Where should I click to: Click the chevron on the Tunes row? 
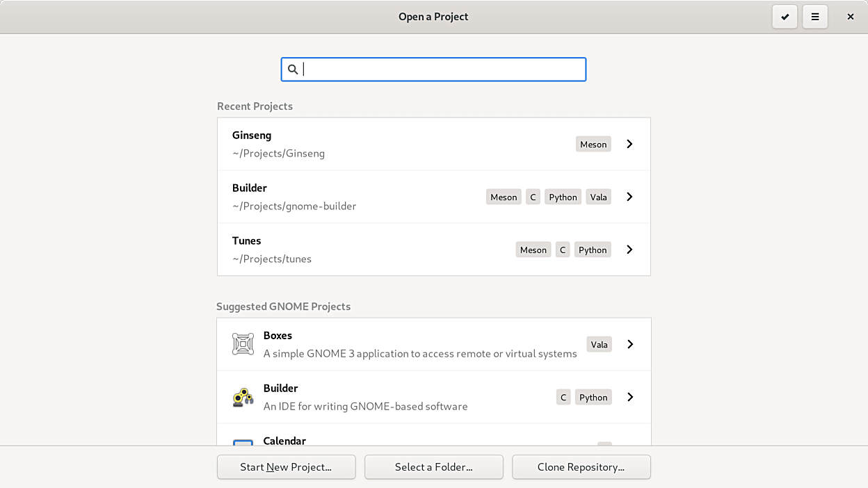pyautogui.click(x=629, y=250)
